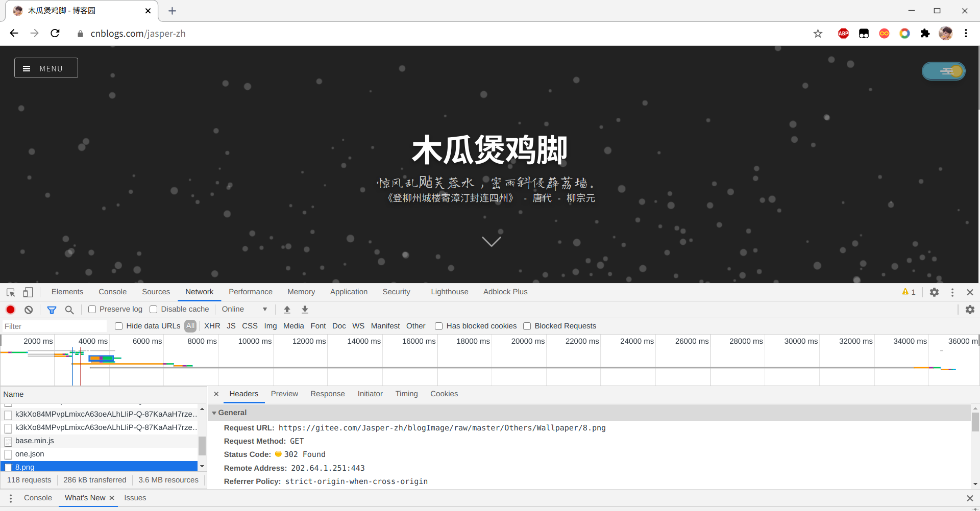Open DevTools settings gear
Screen dimensions: 980x511
[934, 292]
